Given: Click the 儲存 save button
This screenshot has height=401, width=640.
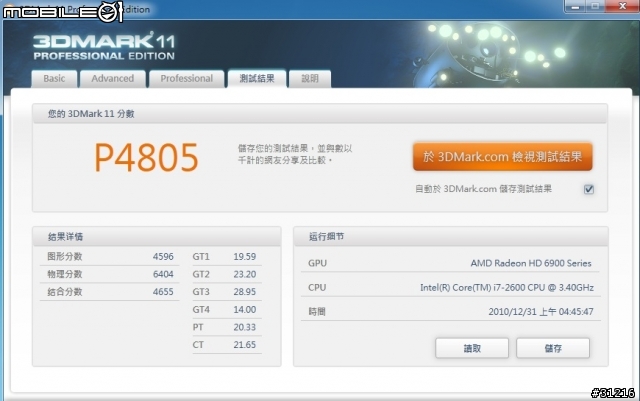Looking at the screenshot, I should click(x=553, y=348).
